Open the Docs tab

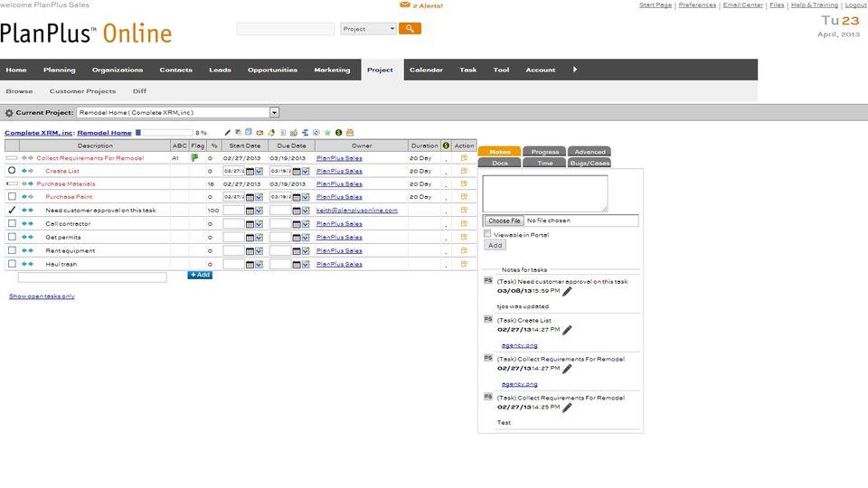[499, 163]
